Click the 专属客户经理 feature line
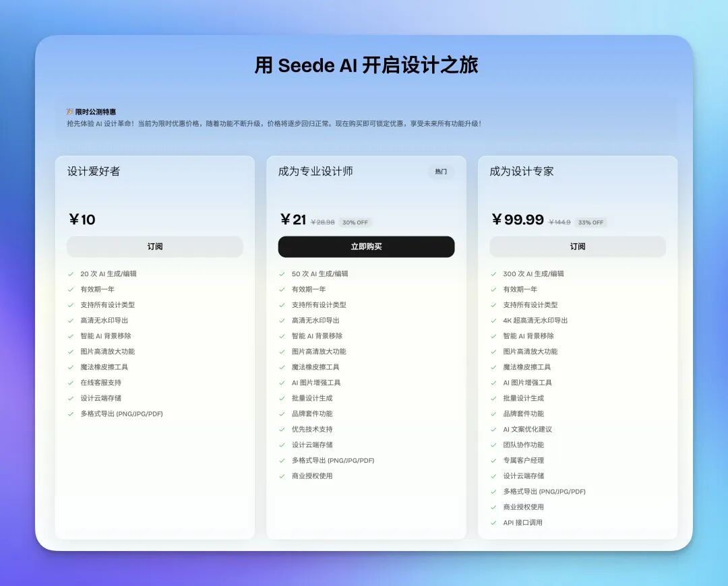The width and height of the screenshot is (728, 586). click(524, 460)
